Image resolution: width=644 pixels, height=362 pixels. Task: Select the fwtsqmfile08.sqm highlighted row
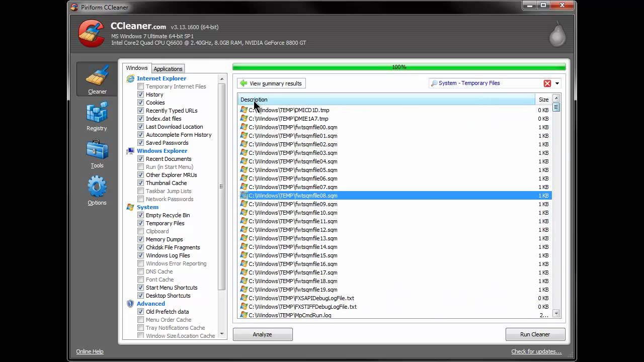click(395, 196)
